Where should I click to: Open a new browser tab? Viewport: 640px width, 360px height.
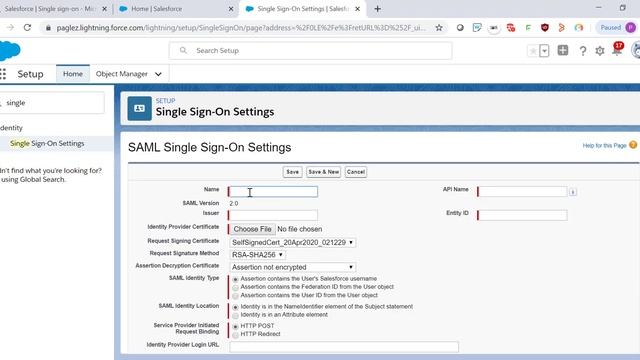[x=378, y=9]
